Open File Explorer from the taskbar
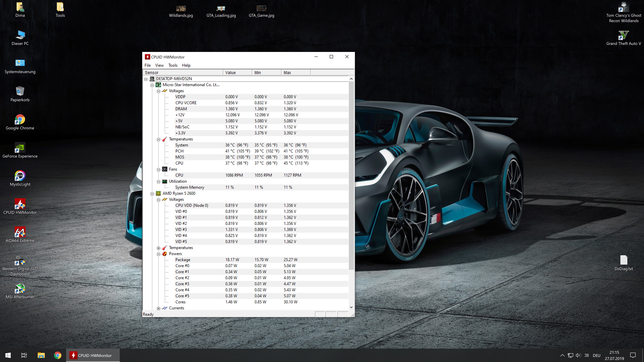644x362 pixels. (41, 355)
